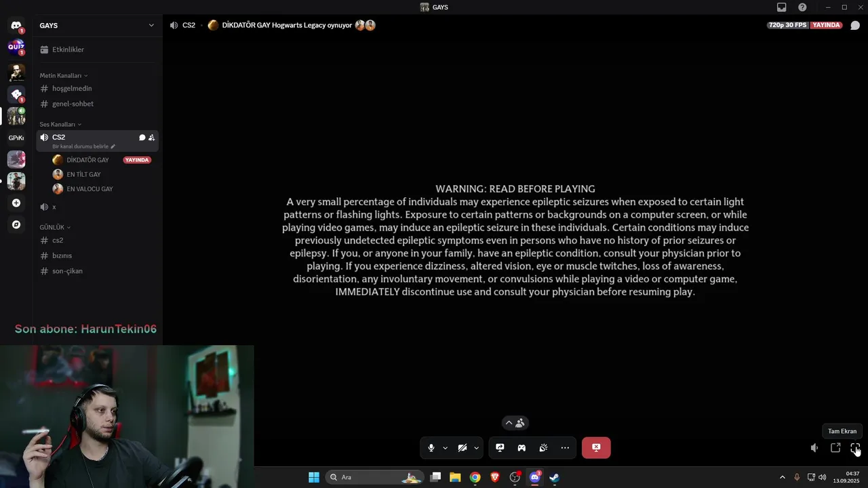Click the red YAYINDA live badge in the stream header
Viewport: 868px width, 488px height.
[x=827, y=25]
